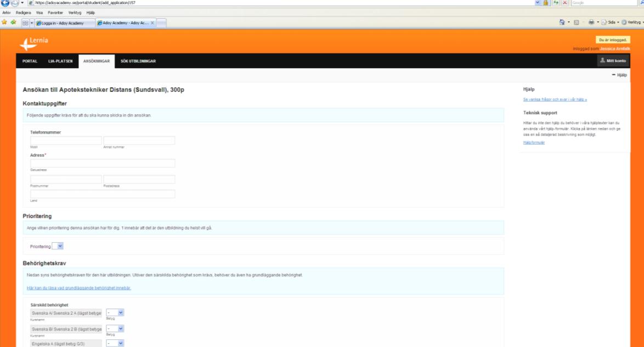Open the Verktyg menu in menu bar
Image resolution: width=644 pixels, height=347 pixels.
click(75, 13)
